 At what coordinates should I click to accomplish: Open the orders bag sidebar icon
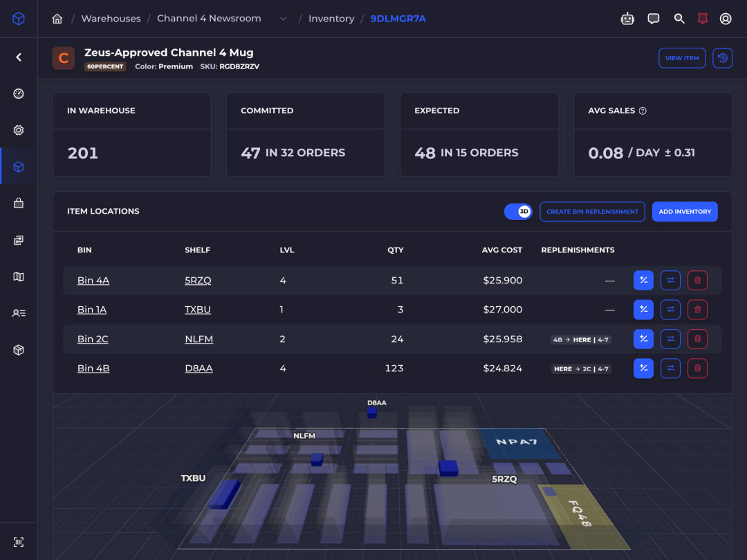pyautogui.click(x=19, y=203)
